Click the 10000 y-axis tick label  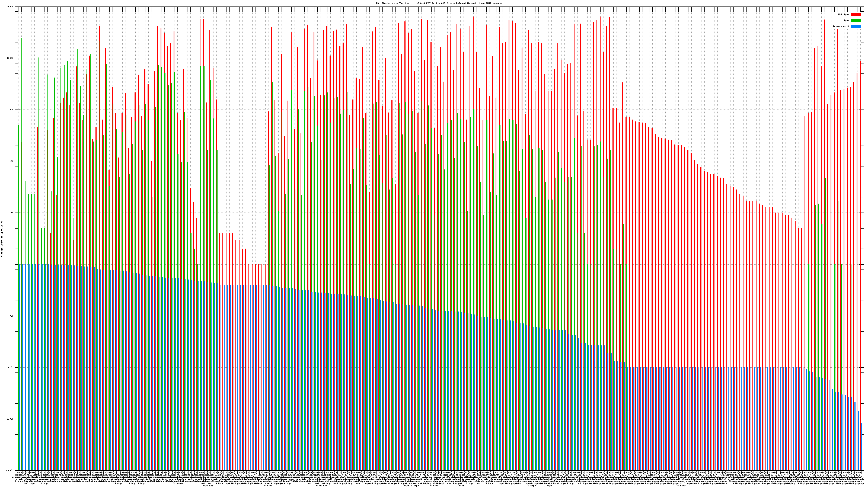click(x=11, y=58)
